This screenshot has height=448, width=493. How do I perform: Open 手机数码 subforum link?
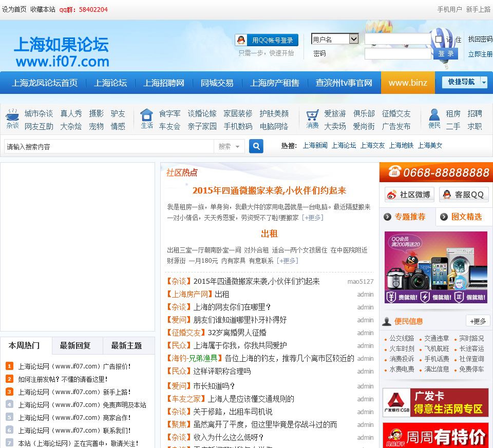point(238,126)
